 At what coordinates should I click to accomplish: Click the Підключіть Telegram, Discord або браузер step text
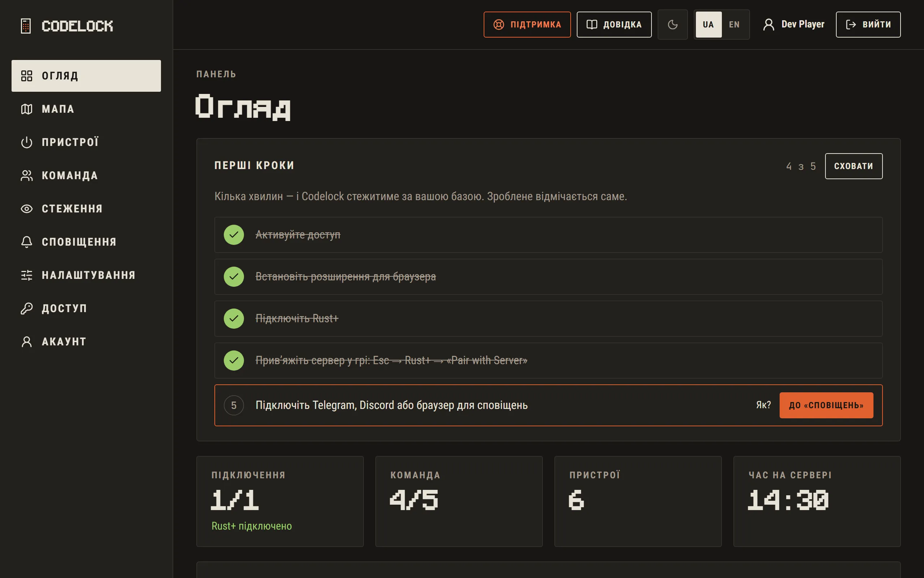tap(391, 405)
